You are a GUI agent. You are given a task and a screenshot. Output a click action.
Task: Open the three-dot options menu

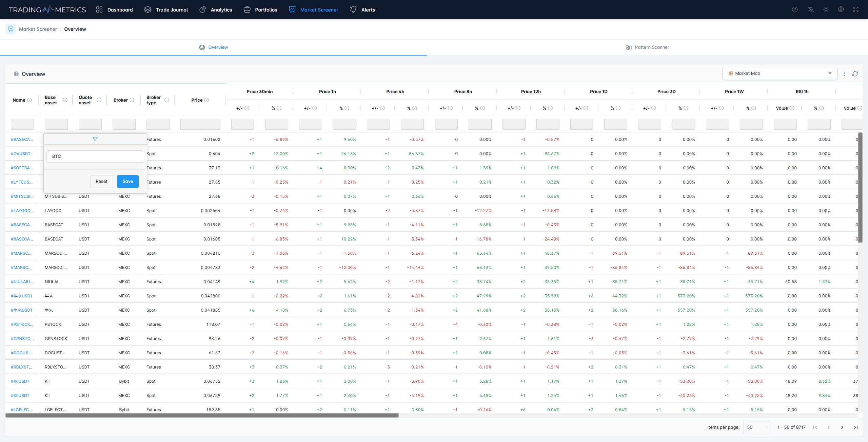pyautogui.click(x=844, y=74)
